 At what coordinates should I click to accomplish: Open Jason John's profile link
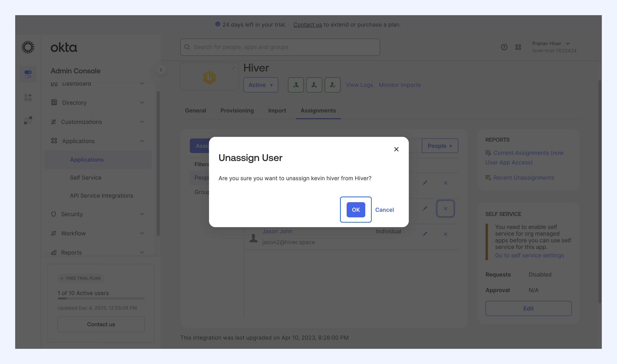point(277,231)
